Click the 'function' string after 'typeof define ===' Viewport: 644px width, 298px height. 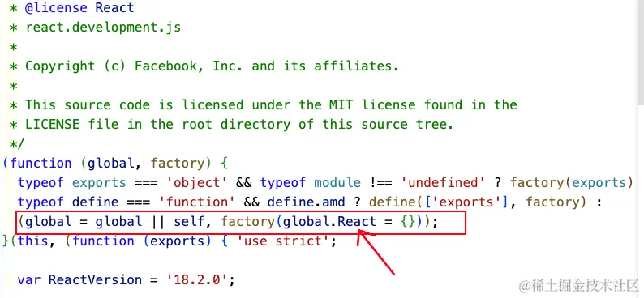(x=197, y=202)
